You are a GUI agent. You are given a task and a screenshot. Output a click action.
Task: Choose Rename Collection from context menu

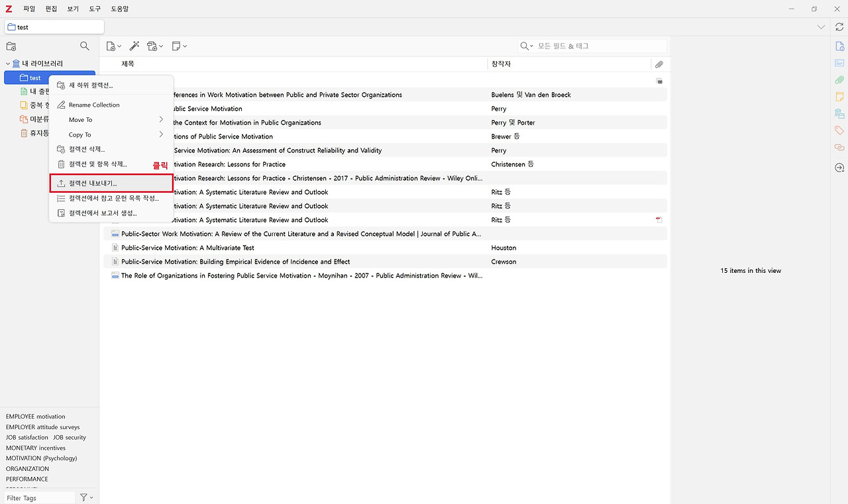point(111,105)
